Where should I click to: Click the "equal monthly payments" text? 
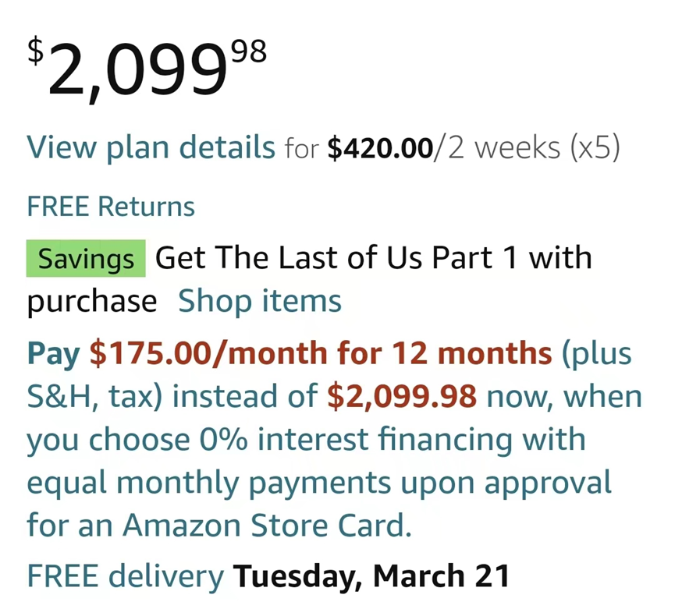194,482
